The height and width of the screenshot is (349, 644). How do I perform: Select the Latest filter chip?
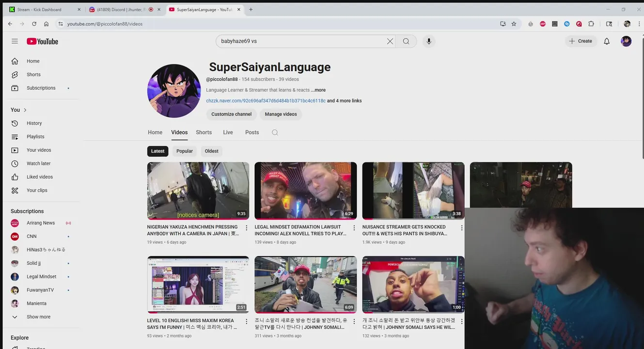[157, 151]
